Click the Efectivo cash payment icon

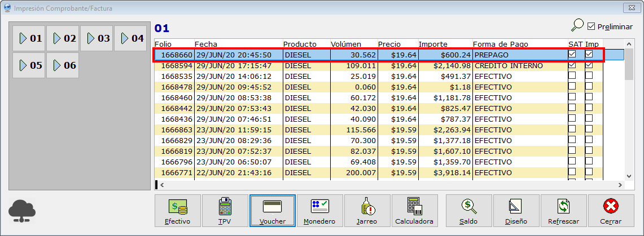[178, 211]
